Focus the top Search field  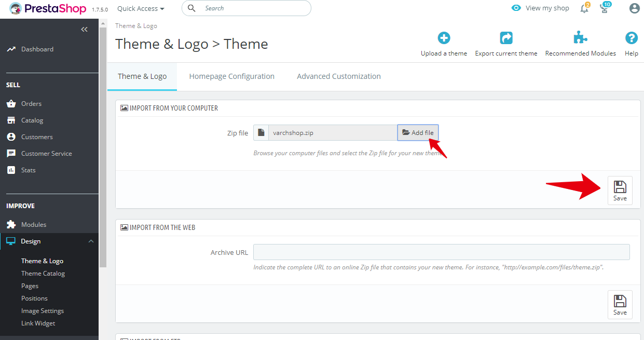pyautogui.click(x=246, y=8)
